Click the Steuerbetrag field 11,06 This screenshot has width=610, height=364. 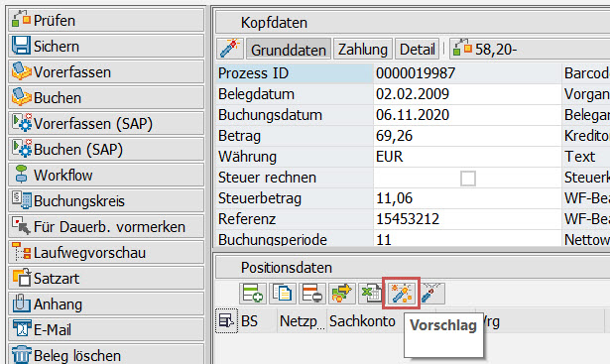(467, 198)
